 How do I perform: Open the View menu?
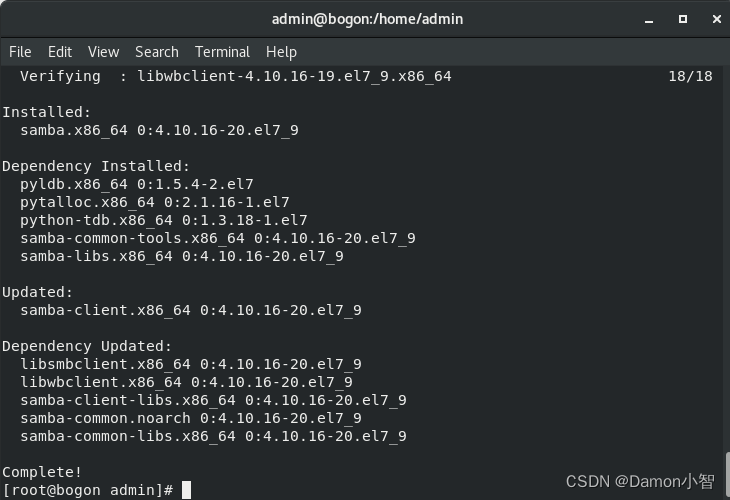[x=103, y=52]
